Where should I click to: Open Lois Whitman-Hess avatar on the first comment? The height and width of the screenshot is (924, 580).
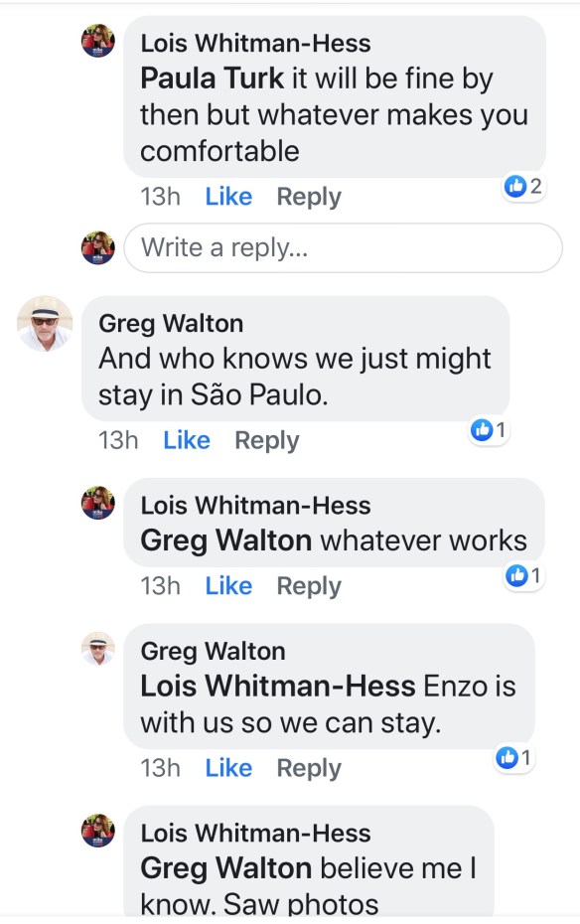(x=97, y=41)
